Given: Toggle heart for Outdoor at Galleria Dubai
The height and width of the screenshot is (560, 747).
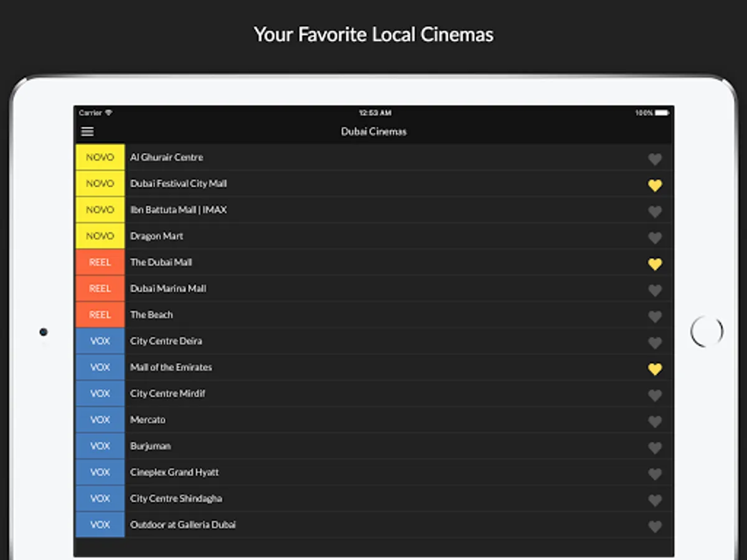Looking at the screenshot, I should pyautogui.click(x=655, y=526).
